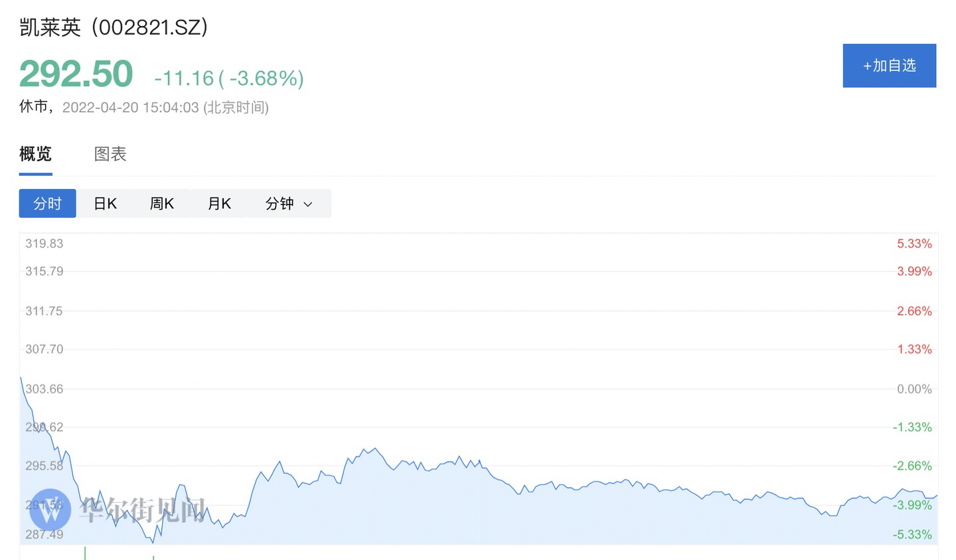Select the 分时 chart mode
Viewport: 956px width, 560px height.
48,204
